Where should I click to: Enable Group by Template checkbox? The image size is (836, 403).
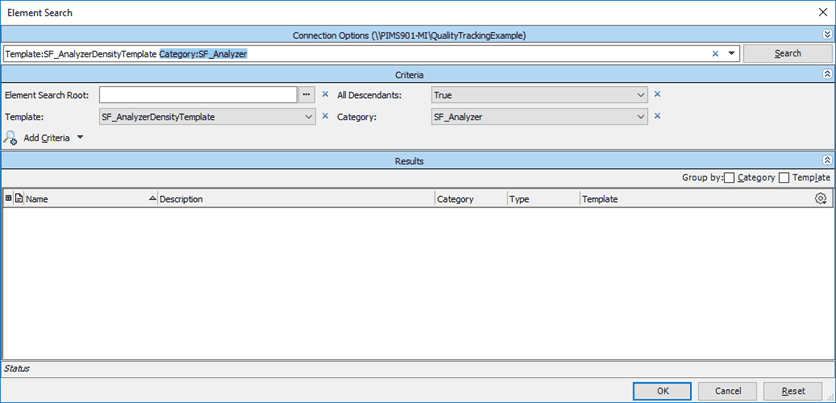pos(784,178)
